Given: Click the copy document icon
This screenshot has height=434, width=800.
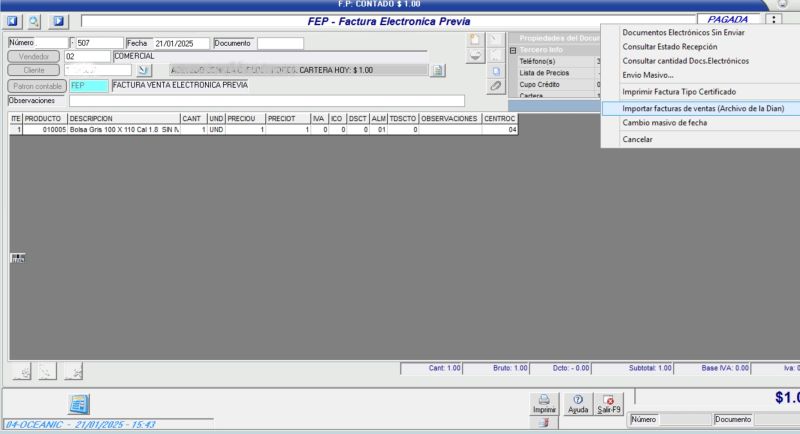Looking at the screenshot, I should click(x=495, y=71).
